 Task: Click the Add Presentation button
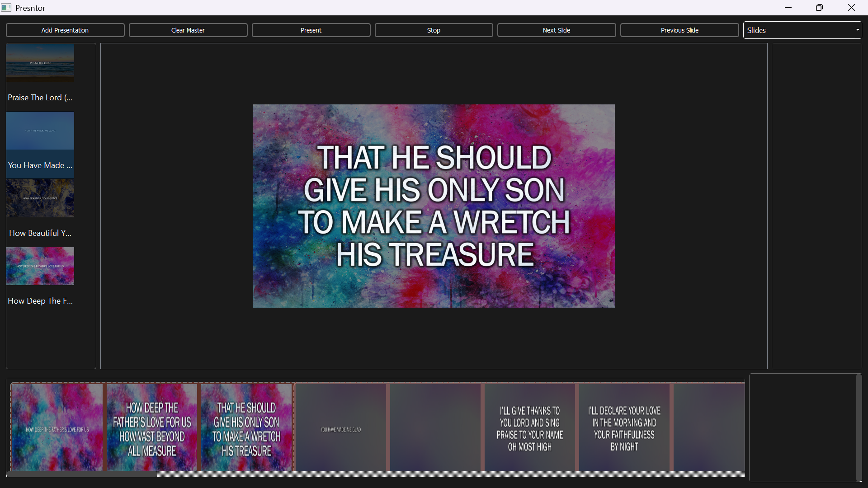65,30
